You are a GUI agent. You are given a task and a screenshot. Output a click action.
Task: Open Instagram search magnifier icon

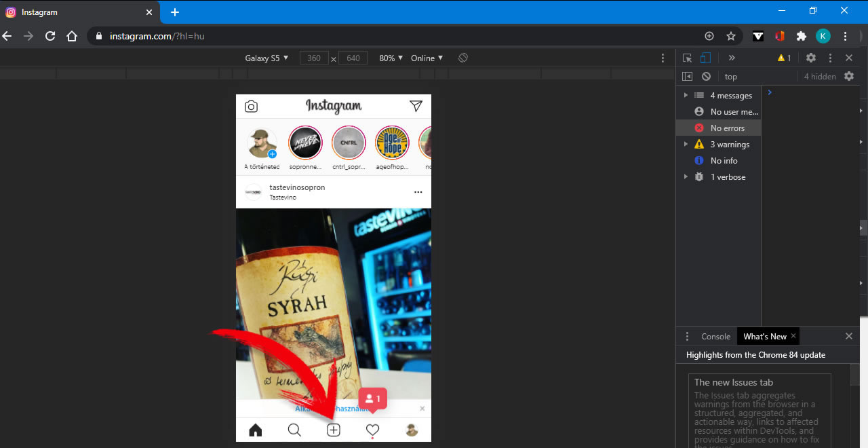tap(294, 430)
